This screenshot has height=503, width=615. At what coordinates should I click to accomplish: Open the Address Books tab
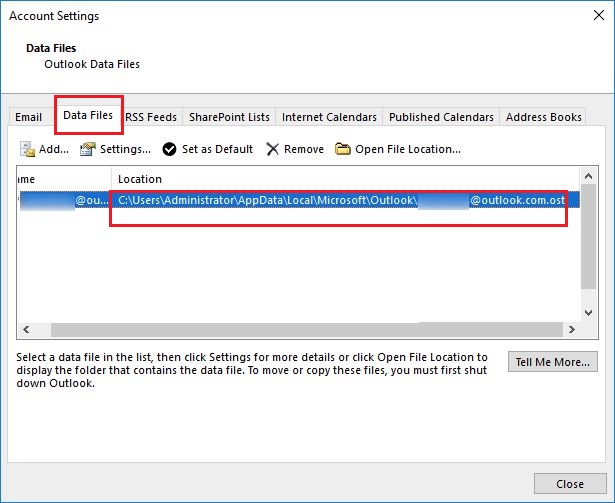(543, 117)
